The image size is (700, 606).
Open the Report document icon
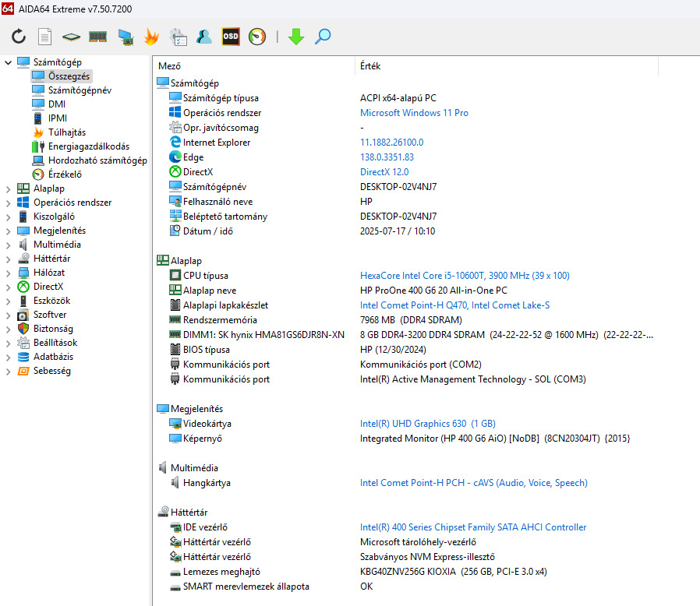44,37
